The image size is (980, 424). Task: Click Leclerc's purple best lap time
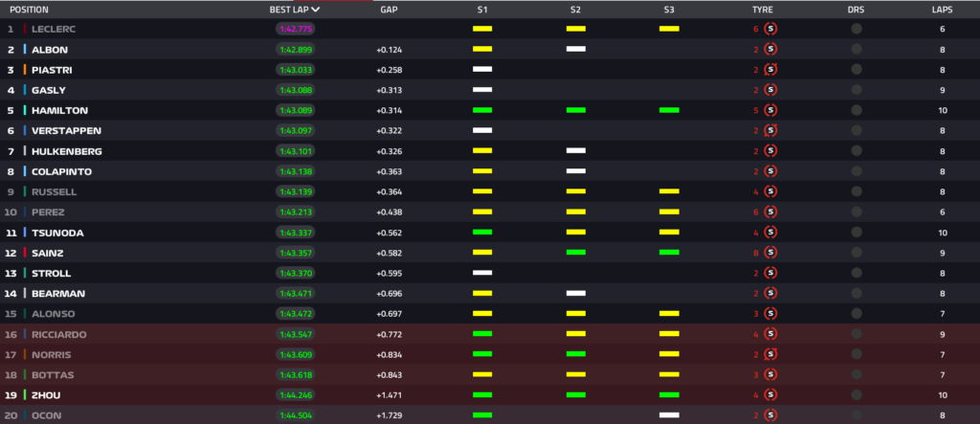pyautogui.click(x=296, y=29)
